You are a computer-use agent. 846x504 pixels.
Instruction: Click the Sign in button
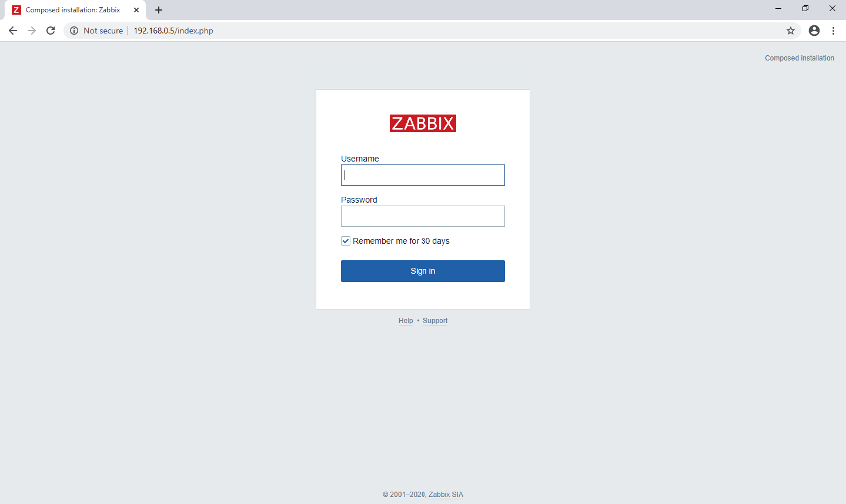[x=423, y=271]
